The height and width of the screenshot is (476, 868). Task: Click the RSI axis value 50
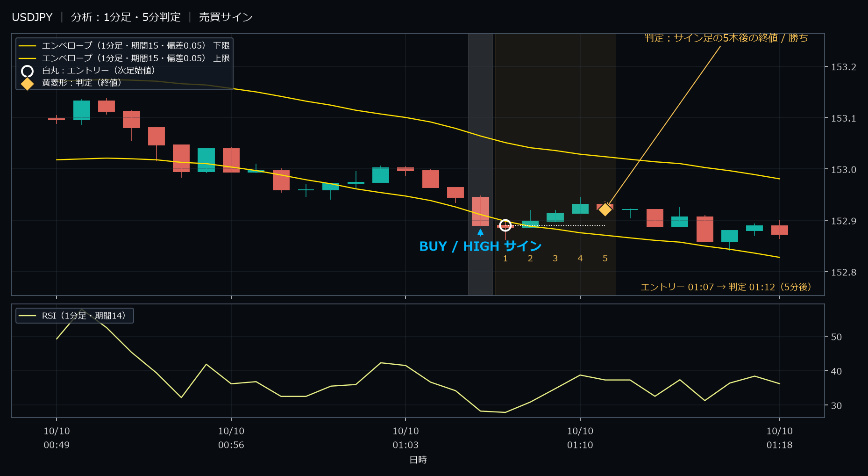tap(836, 337)
